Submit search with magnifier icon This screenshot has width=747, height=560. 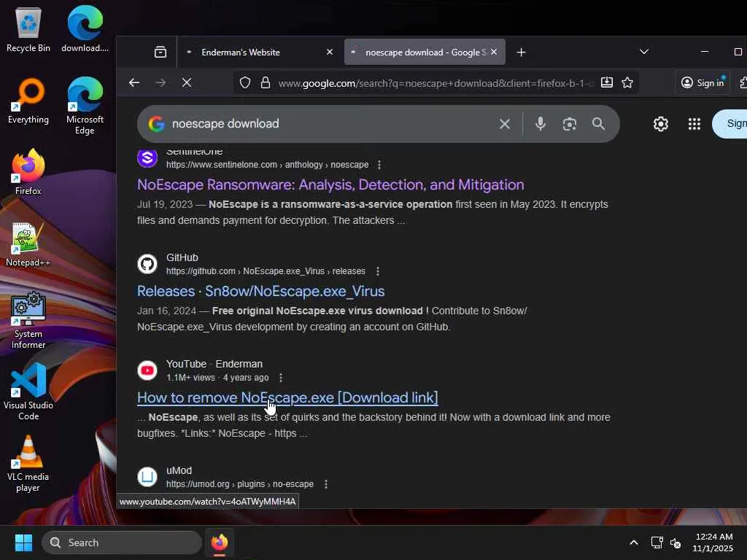598,124
